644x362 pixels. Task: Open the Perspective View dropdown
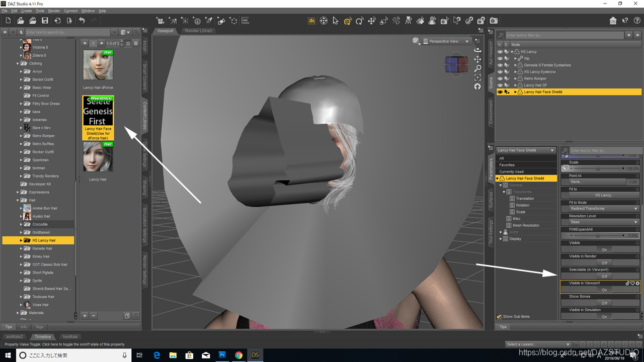tap(446, 41)
